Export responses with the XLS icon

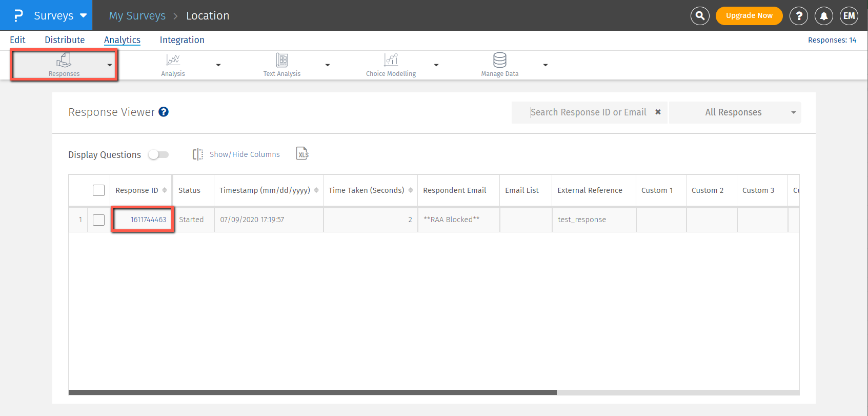point(302,154)
